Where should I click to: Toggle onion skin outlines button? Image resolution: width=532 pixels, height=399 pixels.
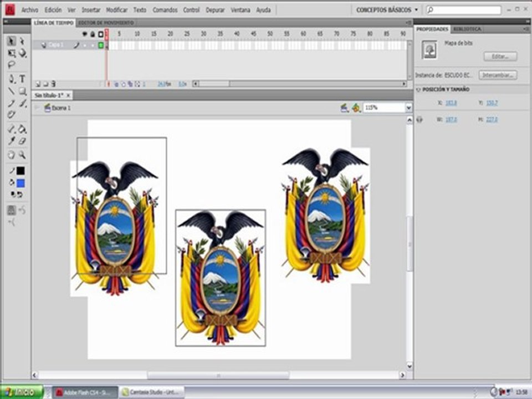click(123, 84)
